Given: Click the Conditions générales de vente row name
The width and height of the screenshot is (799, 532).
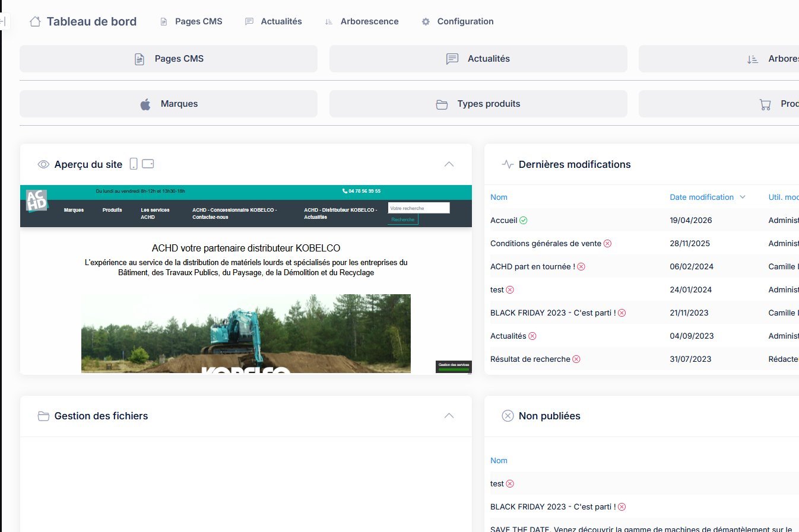Looking at the screenshot, I should [546, 243].
